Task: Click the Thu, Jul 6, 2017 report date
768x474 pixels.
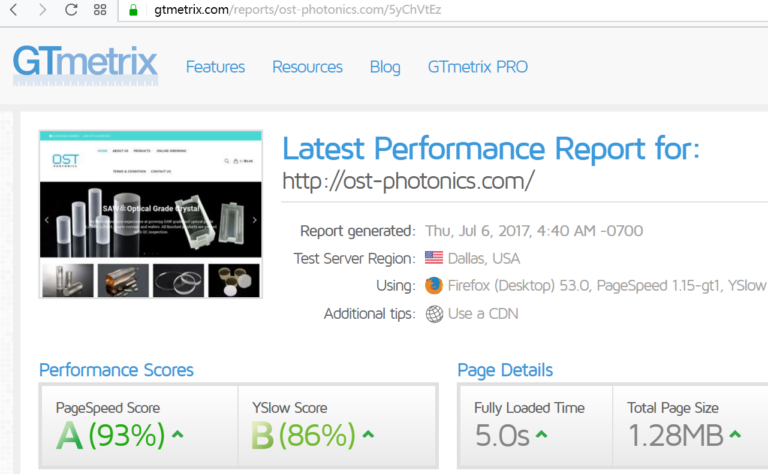Action: click(x=534, y=231)
